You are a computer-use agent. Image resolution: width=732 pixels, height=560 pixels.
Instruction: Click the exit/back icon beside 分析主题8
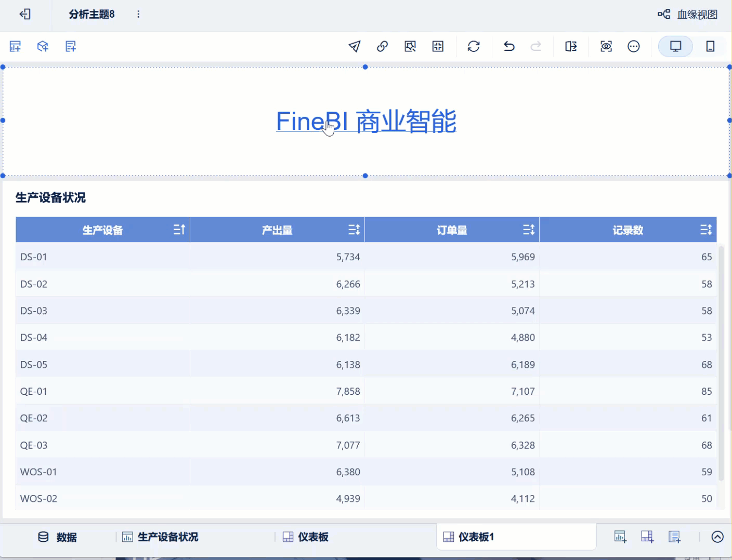point(25,14)
